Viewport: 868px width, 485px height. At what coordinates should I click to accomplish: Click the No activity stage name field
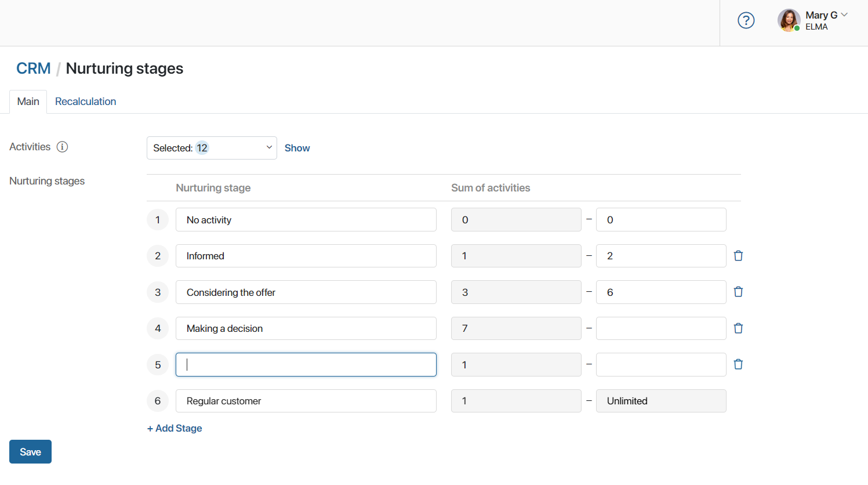click(x=306, y=220)
